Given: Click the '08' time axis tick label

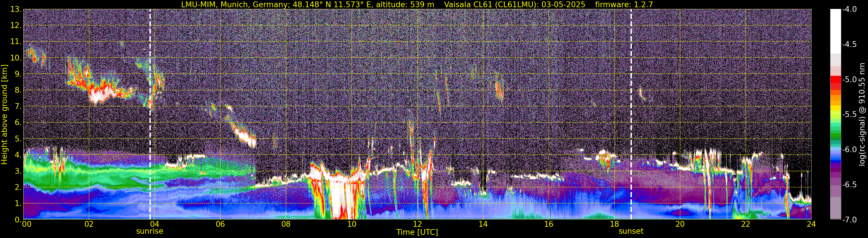Looking at the screenshot, I should (286, 224).
